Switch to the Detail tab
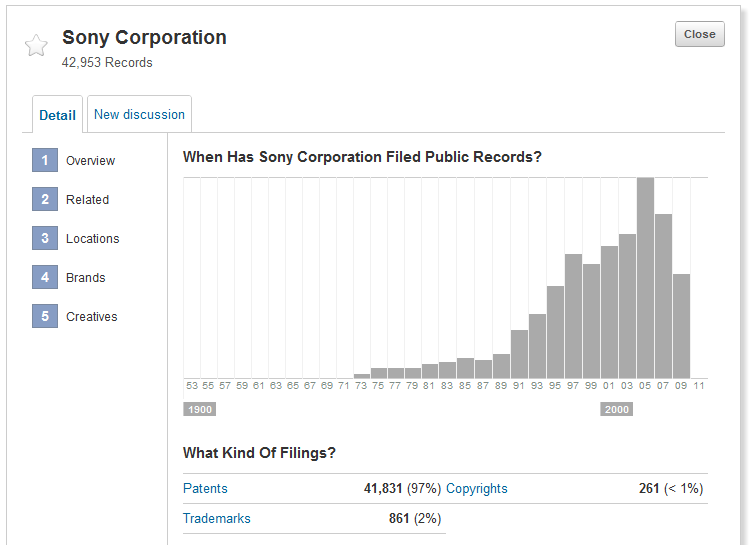Viewport: 754px width, 545px height. tap(57, 115)
